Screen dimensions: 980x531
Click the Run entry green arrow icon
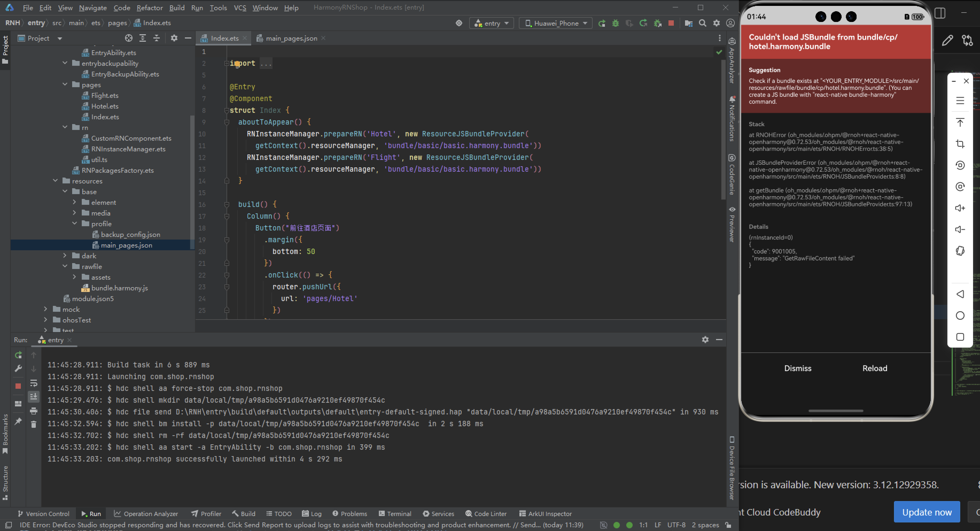pos(601,23)
